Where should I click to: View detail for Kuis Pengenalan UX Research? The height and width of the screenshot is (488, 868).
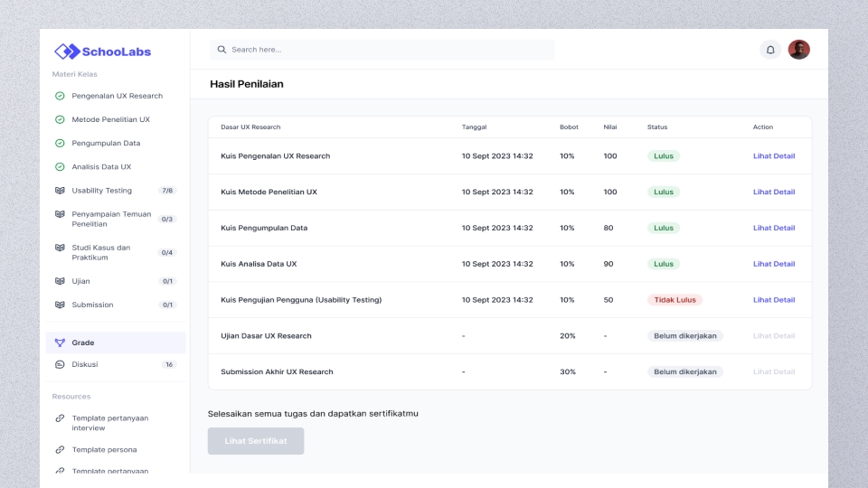click(774, 156)
